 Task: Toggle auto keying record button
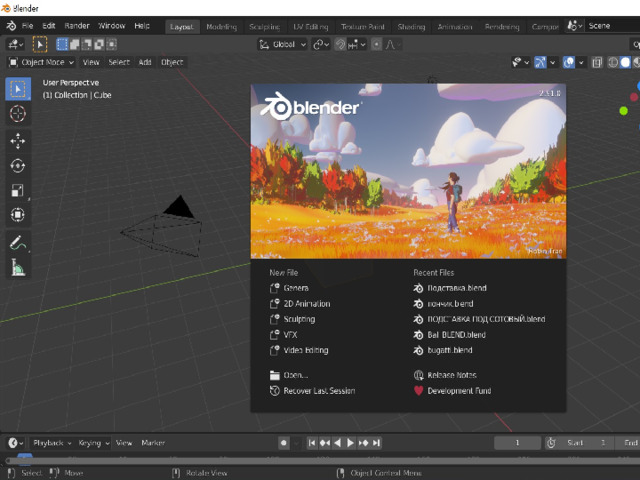click(284, 443)
